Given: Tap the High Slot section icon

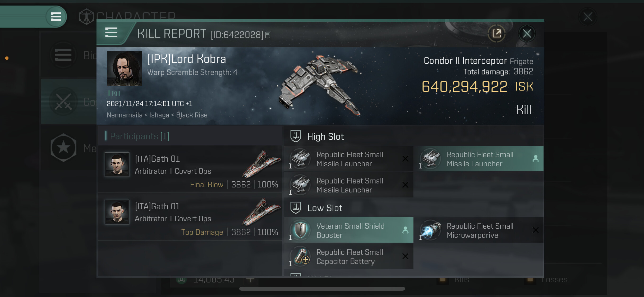Looking at the screenshot, I should tap(296, 136).
